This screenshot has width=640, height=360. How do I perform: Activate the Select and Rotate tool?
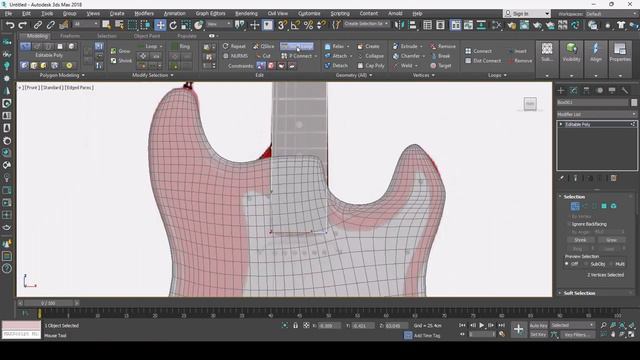pyautogui.click(x=173, y=25)
